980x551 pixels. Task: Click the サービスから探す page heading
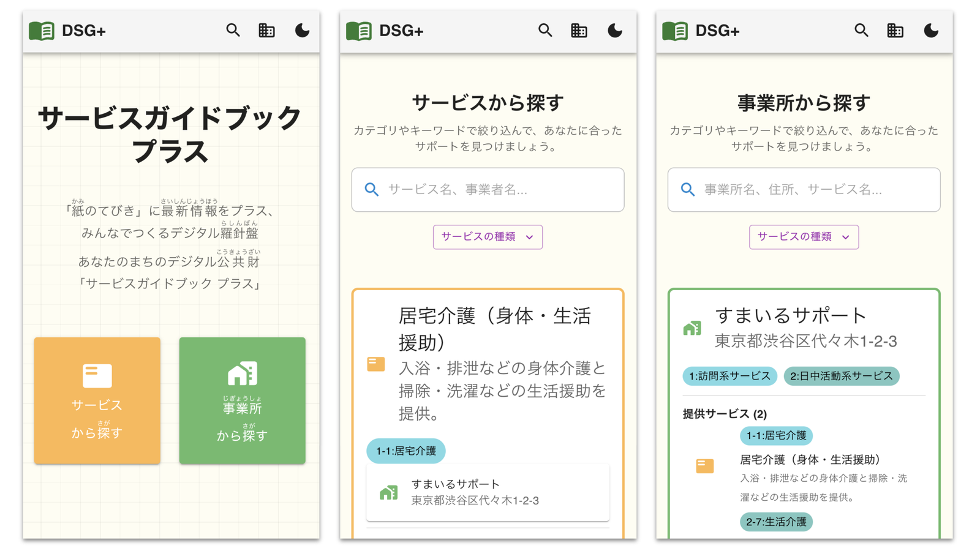click(x=488, y=102)
